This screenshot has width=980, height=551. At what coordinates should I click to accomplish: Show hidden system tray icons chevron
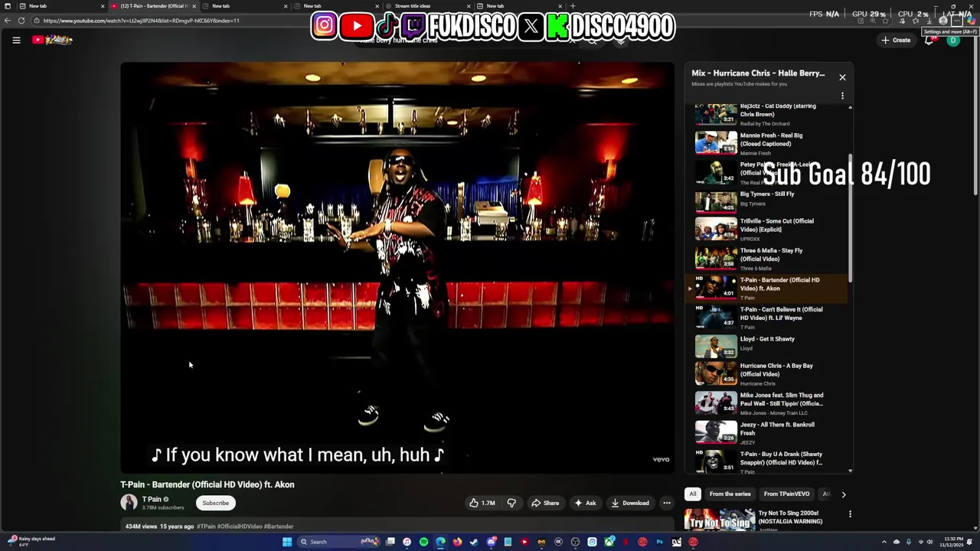[x=884, y=542]
